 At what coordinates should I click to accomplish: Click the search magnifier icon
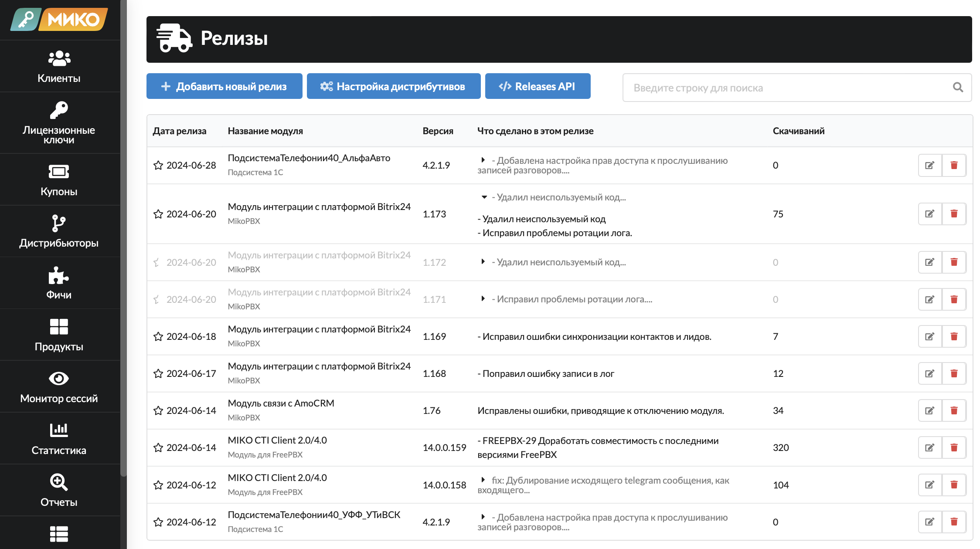(x=958, y=88)
